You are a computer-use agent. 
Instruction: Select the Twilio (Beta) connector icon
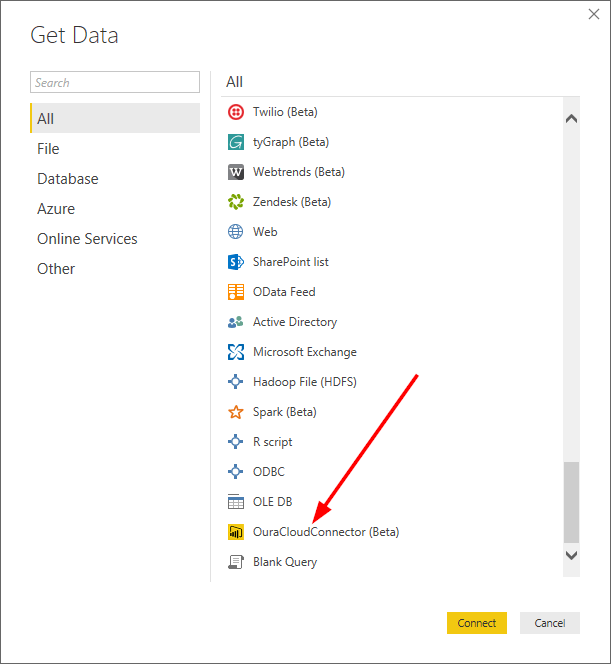[x=235, y=112]
